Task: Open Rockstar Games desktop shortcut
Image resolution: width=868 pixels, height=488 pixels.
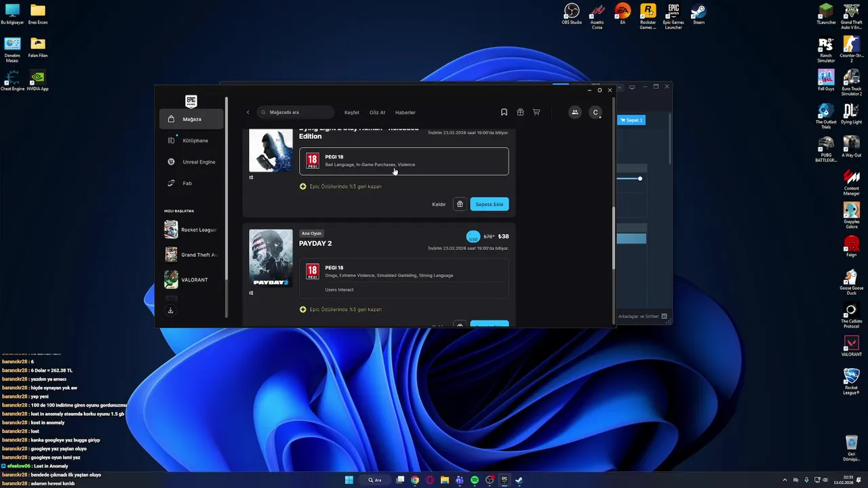Action: pos(648,16)
